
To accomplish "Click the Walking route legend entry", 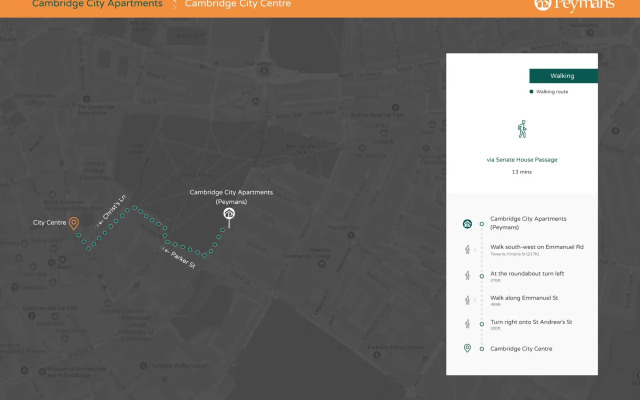I will pos(549,92).
